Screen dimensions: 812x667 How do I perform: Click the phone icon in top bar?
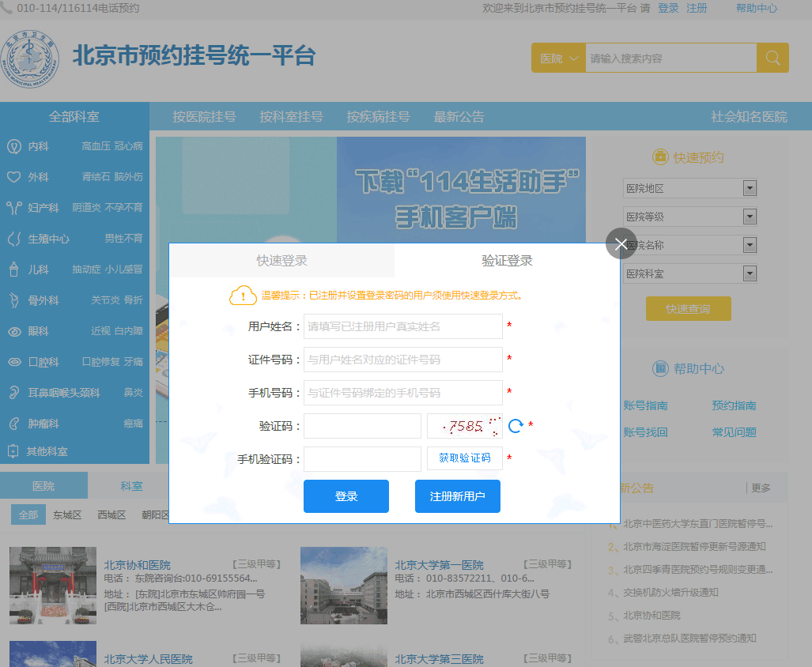click(x=6, y=7)
